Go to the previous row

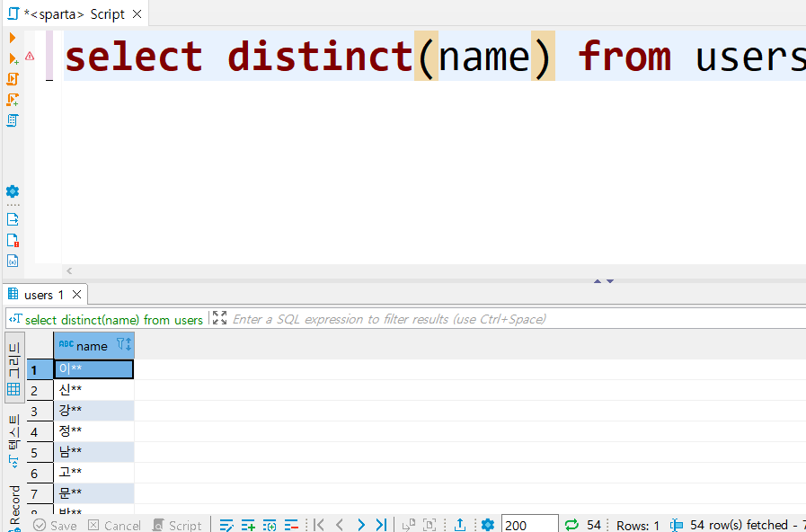340,525
